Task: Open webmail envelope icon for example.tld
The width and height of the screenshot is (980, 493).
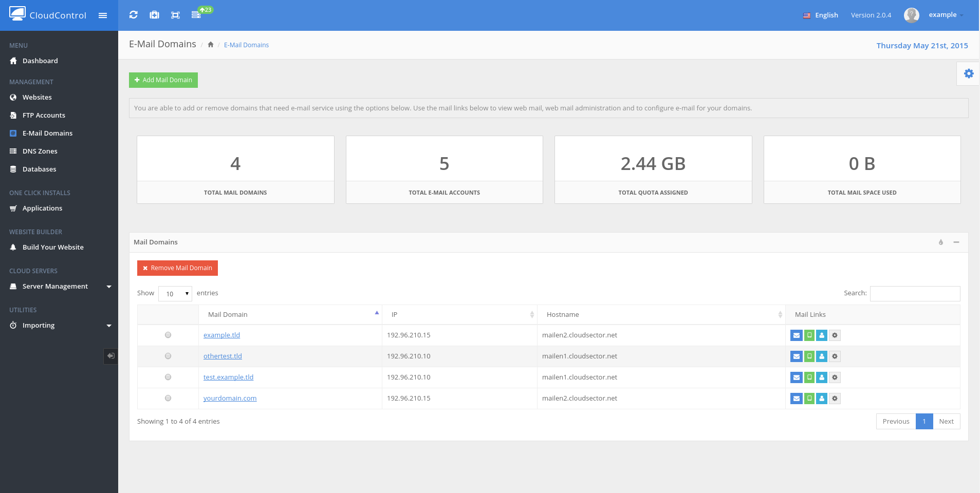Action: tap(797, 335)
